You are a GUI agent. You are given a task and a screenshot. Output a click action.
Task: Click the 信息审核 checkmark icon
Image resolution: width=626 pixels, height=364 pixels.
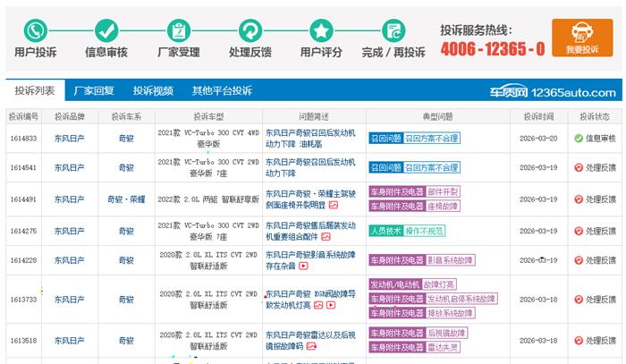pyautogui.click(x=106, y=30)
